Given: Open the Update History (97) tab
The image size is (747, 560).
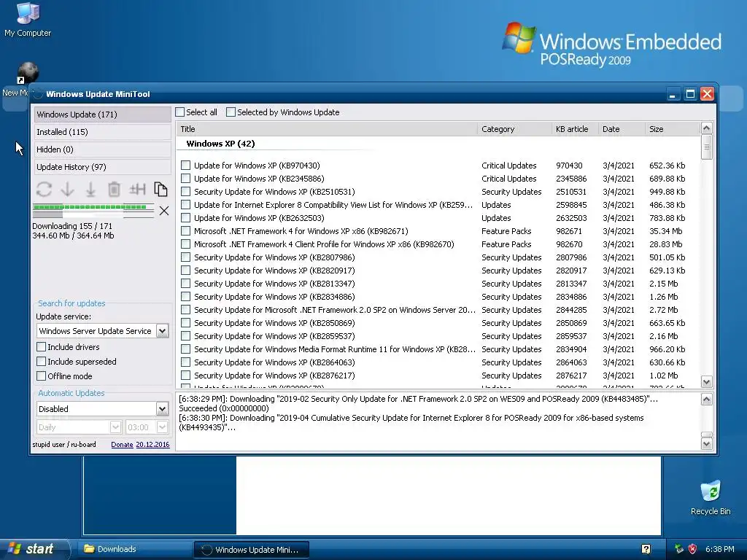Looking at the screenshot, I should pyautogui.click(x=102, y=167).
